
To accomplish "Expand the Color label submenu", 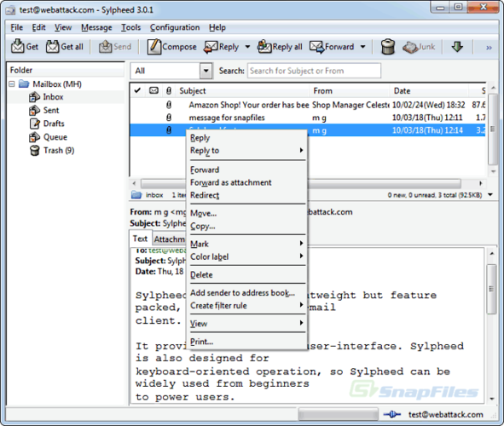I will point(246,256).
